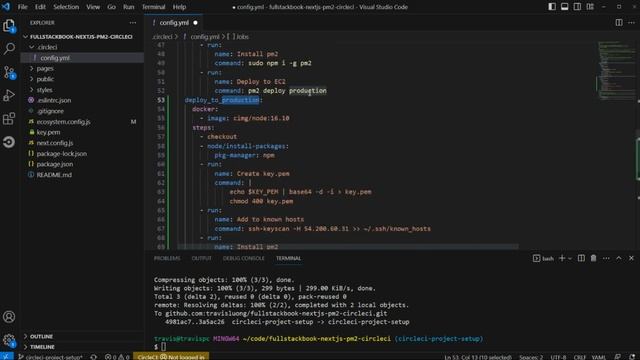The width and height of the screenshot is (640, 360).
Task: Create a new terminal with plus icon
Action: [562, 258]
